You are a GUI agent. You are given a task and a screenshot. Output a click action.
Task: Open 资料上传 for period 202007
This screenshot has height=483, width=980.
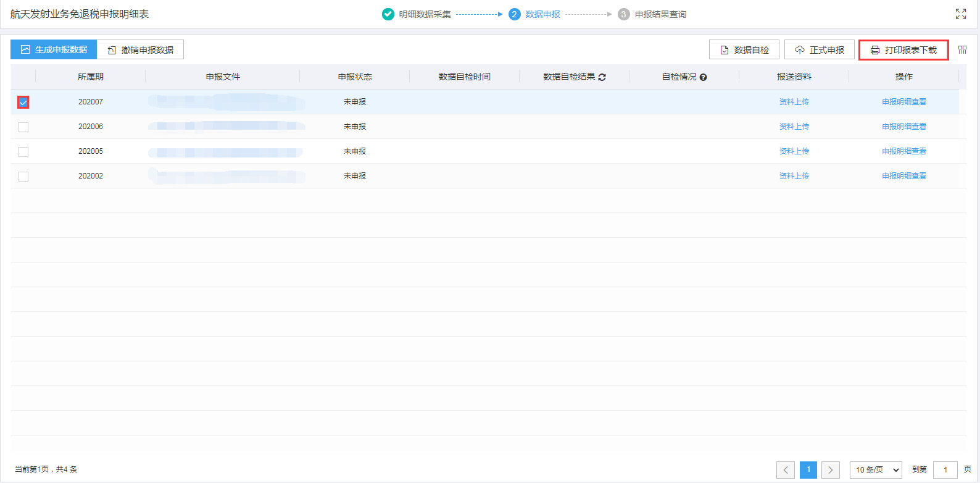794,102
